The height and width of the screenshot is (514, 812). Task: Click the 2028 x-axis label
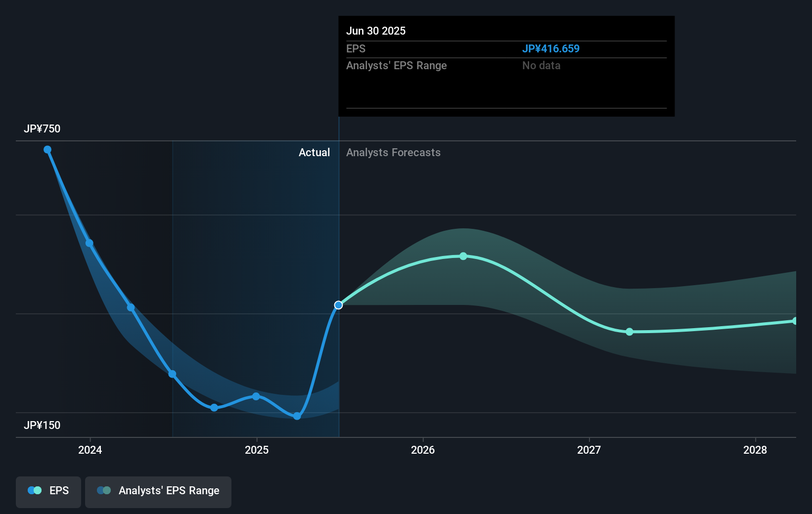755,450
